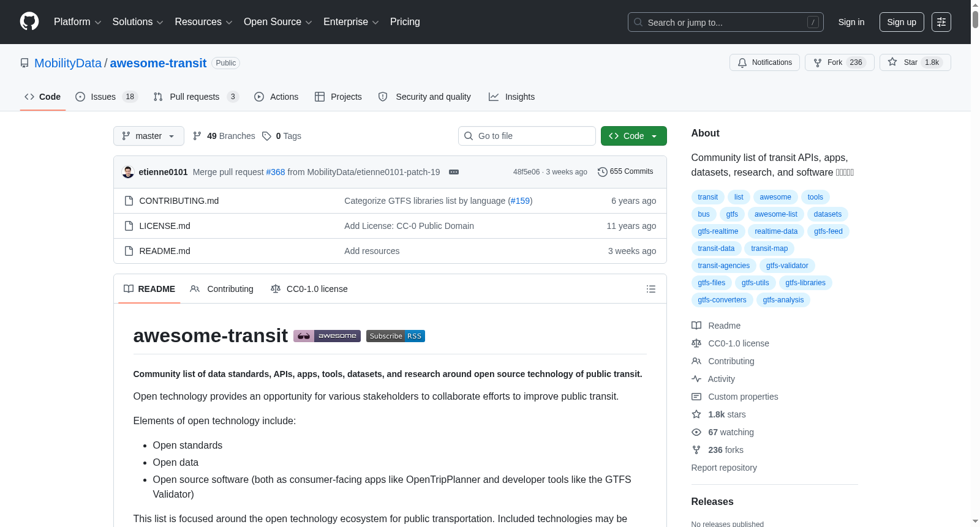Viewport: 980px width, 527px height.
Task: Select the README tab in file panel
Action: click(149, 289)
